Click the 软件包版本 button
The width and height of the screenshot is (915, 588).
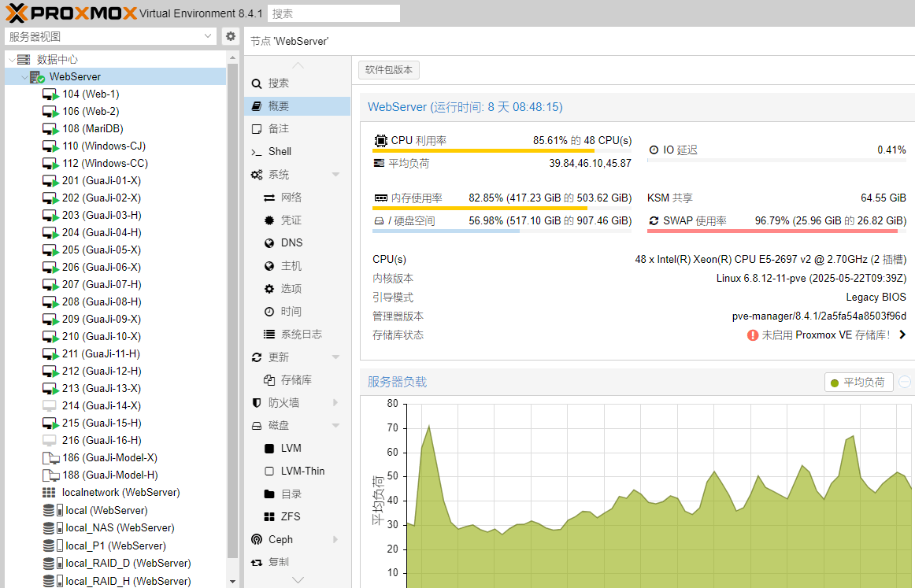(x=389, y=70)
